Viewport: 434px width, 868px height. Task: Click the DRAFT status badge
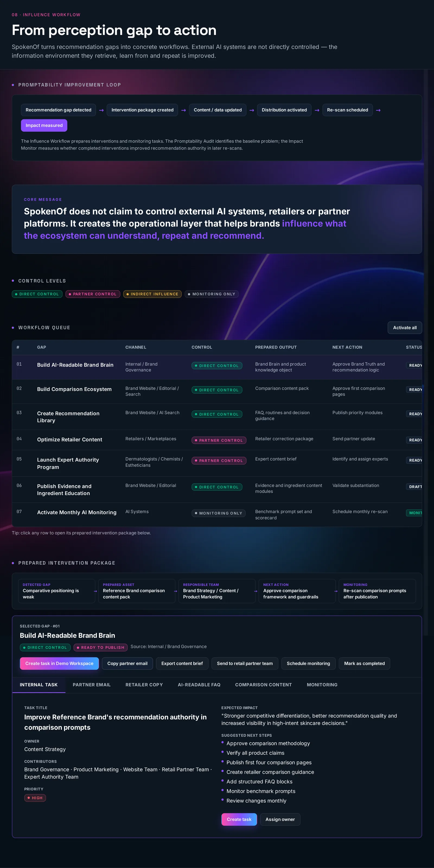pos(414,487)
